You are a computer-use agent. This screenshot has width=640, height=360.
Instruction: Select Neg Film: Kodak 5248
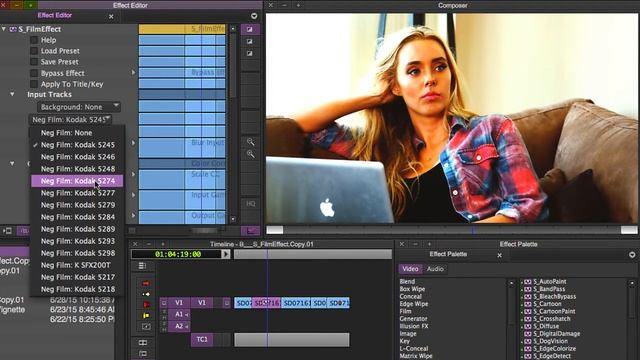[x=77, y=169]
